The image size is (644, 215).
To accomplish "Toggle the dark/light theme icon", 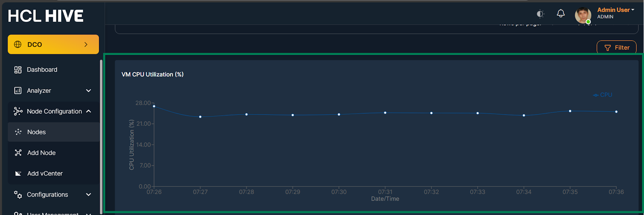I will tap(541, 14).
